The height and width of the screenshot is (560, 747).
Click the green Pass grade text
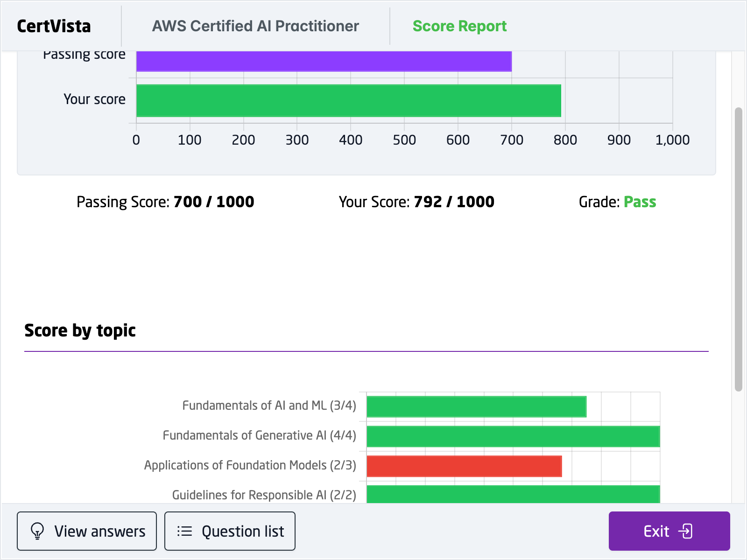[x=640, y=202]
